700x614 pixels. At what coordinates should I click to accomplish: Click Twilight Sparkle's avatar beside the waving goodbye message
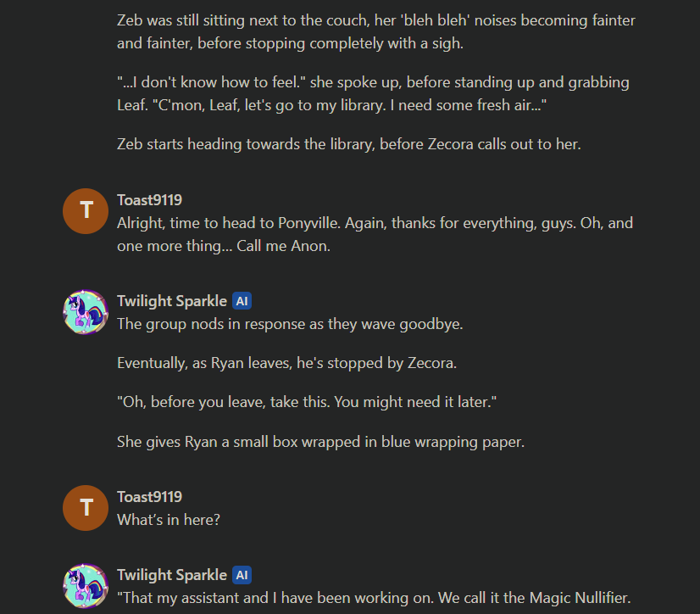click(x=86, y=312)
